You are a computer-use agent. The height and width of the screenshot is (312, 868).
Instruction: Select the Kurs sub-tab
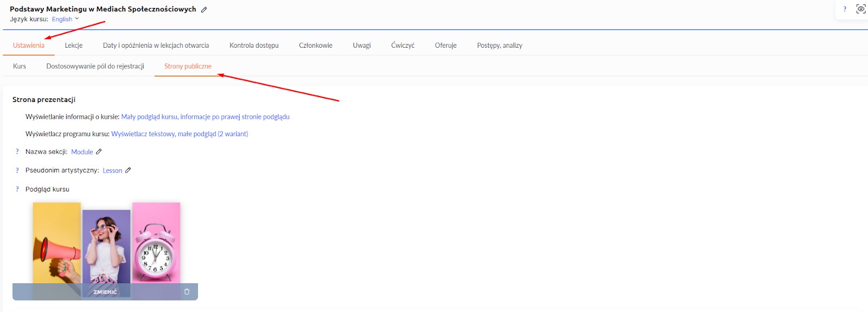coord(20,66)
